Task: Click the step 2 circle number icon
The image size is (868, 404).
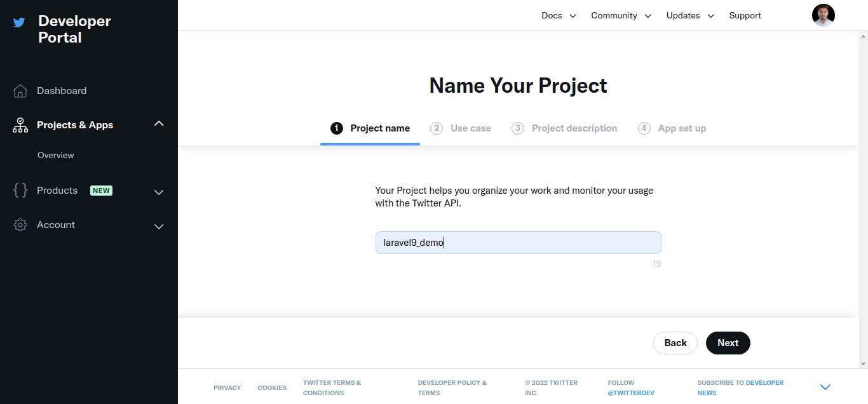Action: 437,128
